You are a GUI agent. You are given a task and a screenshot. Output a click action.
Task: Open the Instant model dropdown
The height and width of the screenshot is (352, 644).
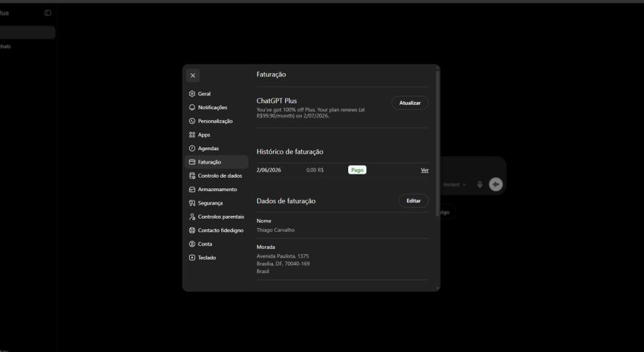coord(455,184)
